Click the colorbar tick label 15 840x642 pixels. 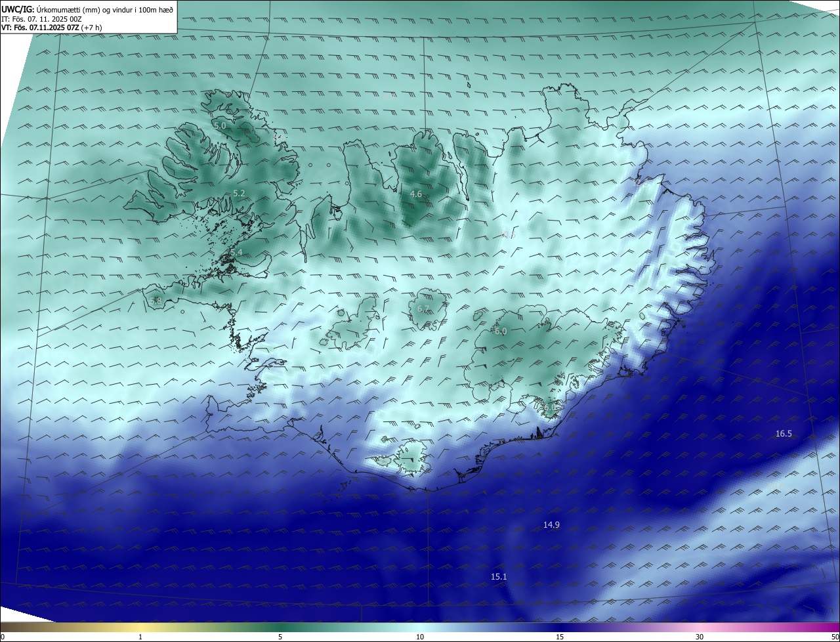pos(560,637)
